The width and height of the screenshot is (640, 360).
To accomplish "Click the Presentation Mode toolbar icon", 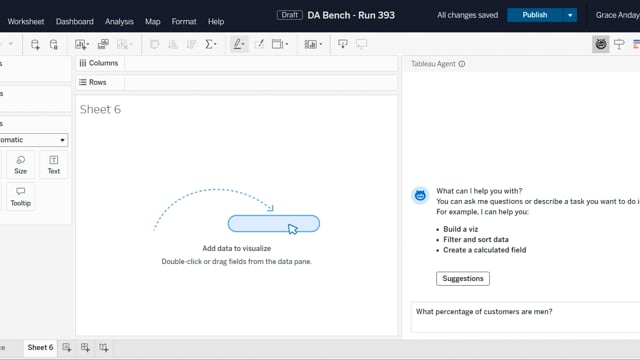I will click(361, 44).
